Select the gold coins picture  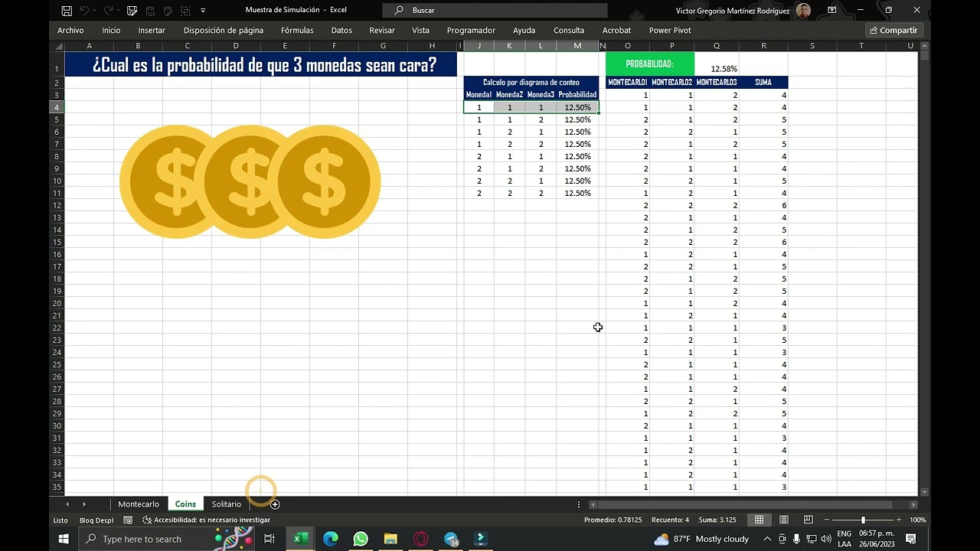[250, 181]
